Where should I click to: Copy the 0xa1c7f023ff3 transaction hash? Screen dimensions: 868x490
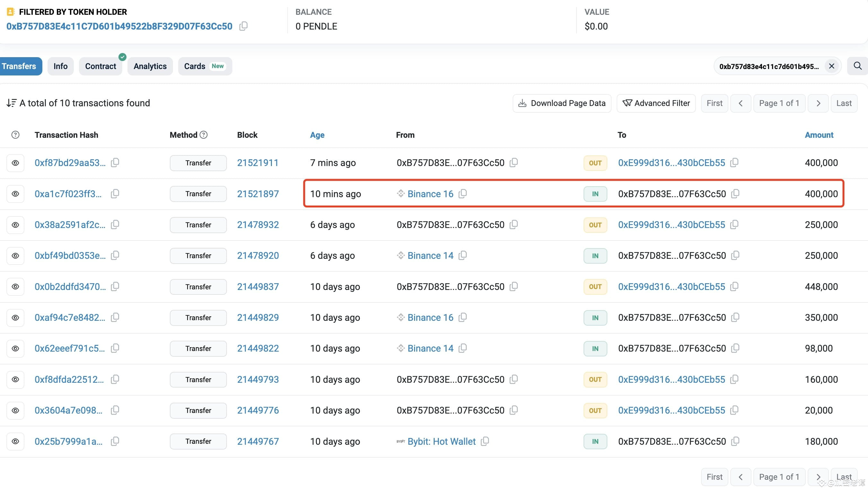115,194
